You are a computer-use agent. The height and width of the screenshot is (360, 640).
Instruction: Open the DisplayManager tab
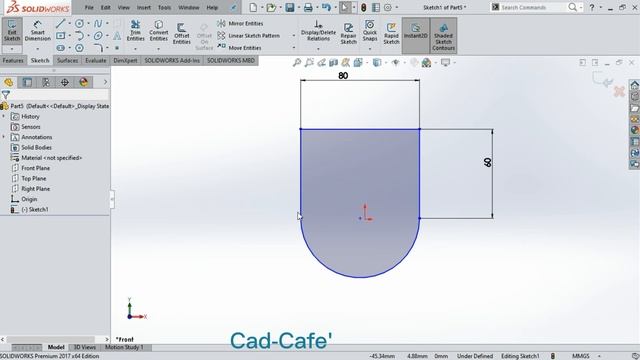point(84,82)
